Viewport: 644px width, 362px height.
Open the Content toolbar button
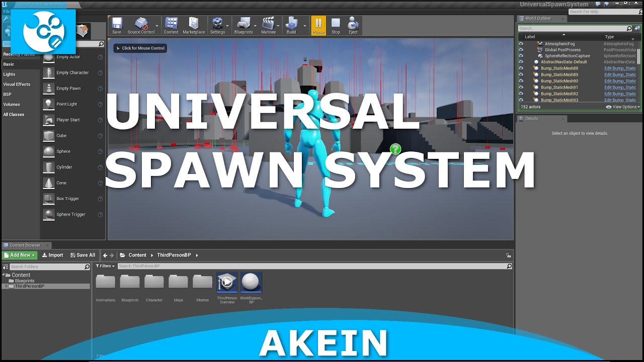pos(171,25)
